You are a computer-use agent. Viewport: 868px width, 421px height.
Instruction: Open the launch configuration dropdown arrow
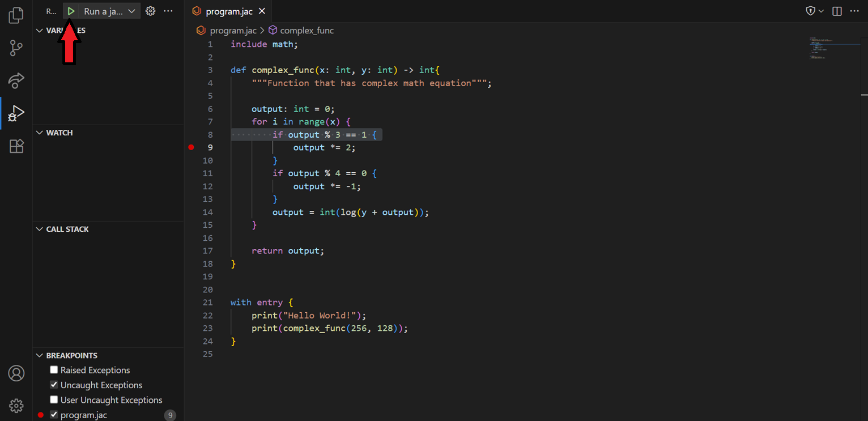[131, 10]
